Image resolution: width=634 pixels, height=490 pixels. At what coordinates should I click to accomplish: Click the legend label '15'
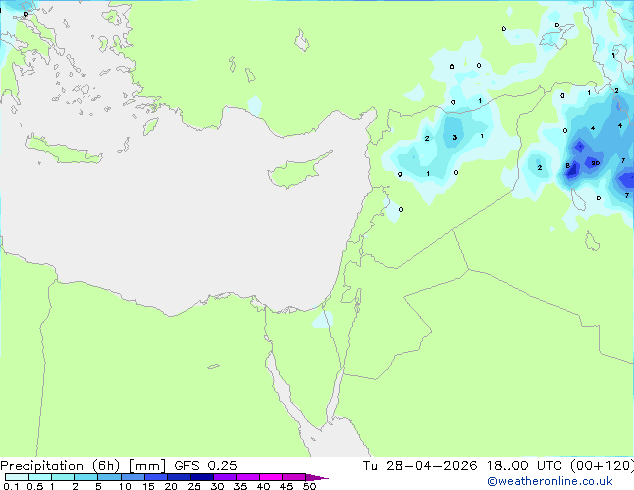pos(148,486)
